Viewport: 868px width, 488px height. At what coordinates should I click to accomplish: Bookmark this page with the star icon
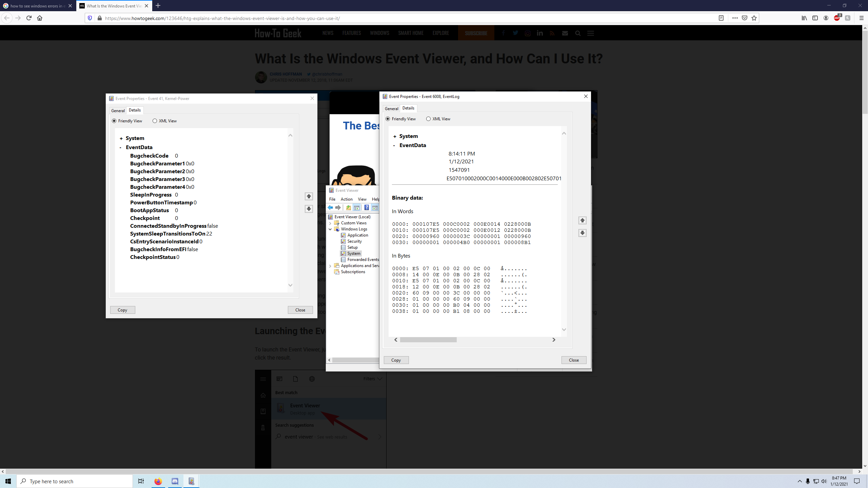(x=754, y=18)
